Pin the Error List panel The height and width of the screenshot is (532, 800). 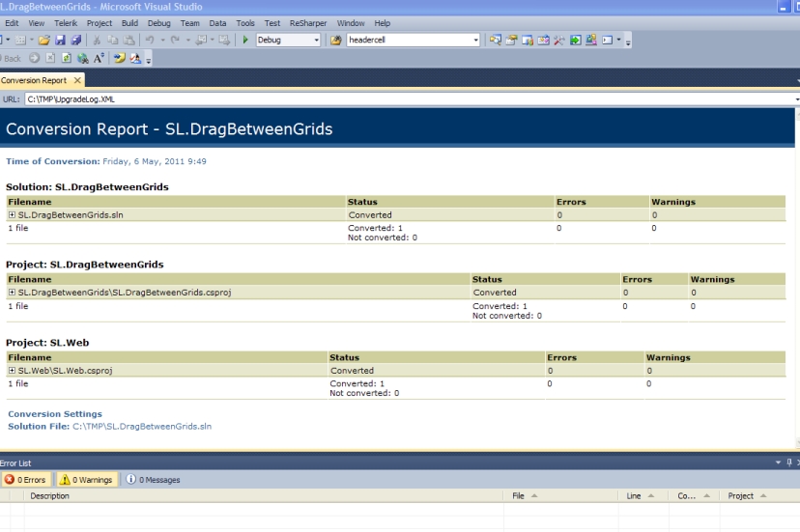789,462
